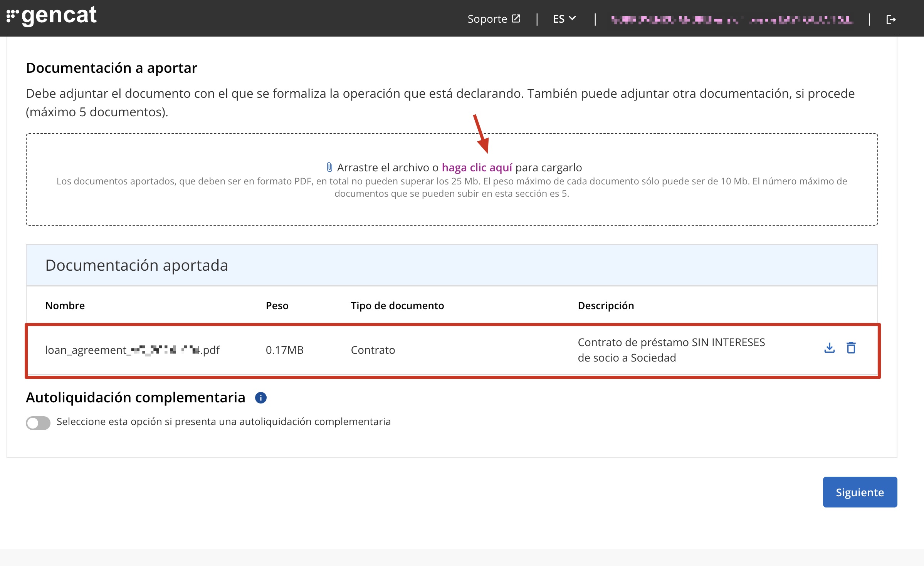Click the logout icon in header

click(x=891, y=19)
